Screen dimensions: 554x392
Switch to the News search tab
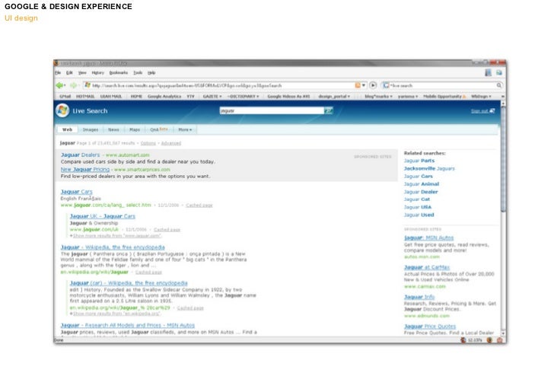tap(113, 129)
